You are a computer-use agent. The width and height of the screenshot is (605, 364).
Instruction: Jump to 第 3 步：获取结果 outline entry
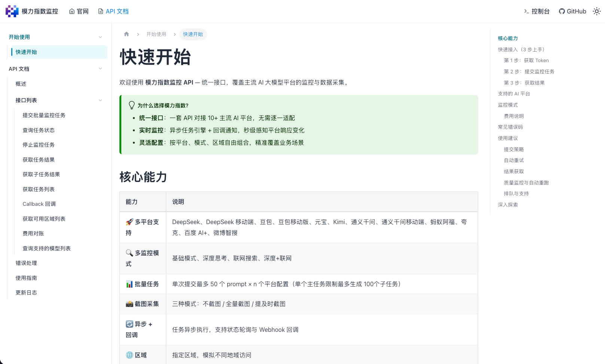click(524, 83)
